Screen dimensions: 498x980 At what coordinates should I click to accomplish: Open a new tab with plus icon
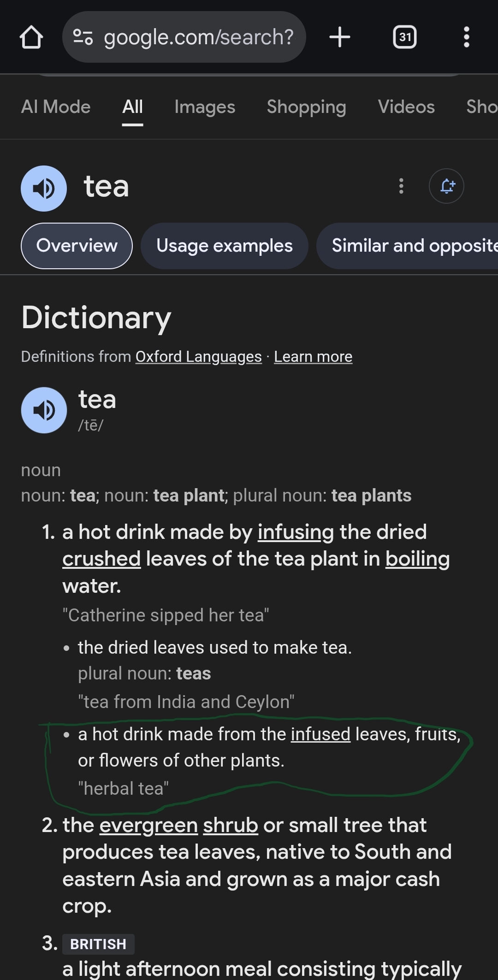coord(340,37)
